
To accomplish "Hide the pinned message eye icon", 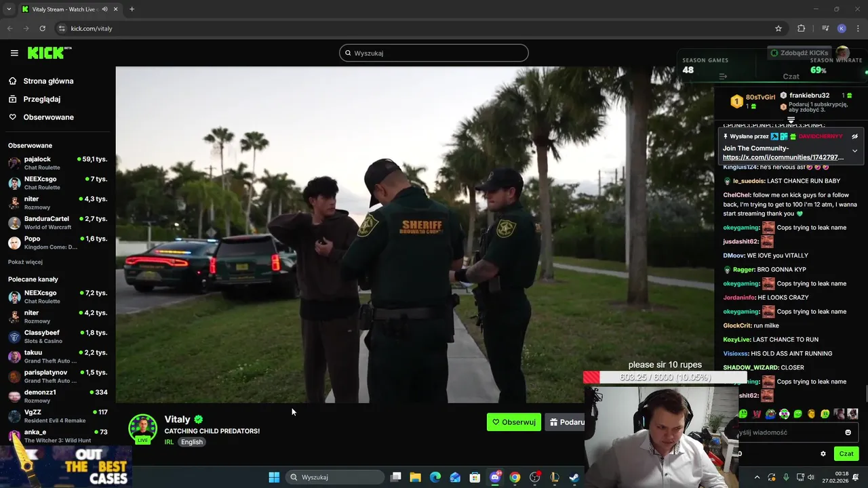I will click(854, 136).
